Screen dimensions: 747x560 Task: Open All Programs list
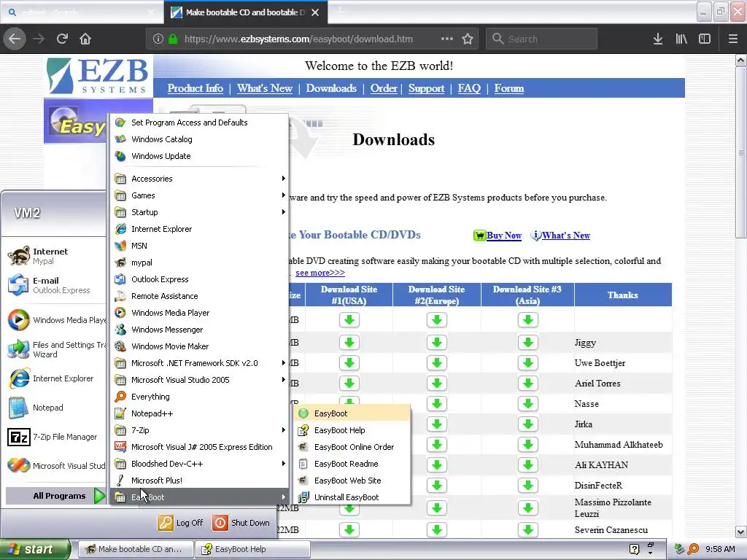56,496
